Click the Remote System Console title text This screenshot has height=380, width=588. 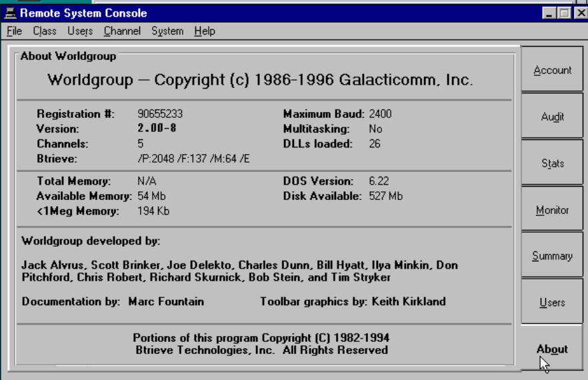(83, 13)
